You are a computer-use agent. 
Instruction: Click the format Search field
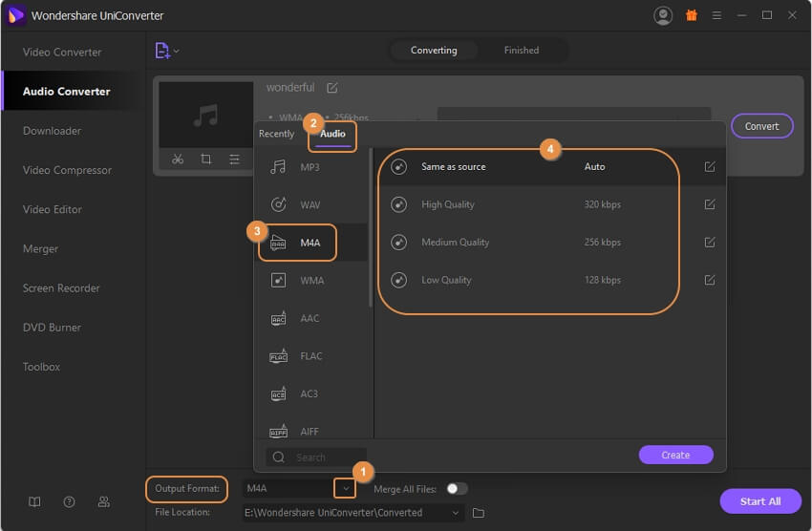pyautogui.click(x=316, y=457)
